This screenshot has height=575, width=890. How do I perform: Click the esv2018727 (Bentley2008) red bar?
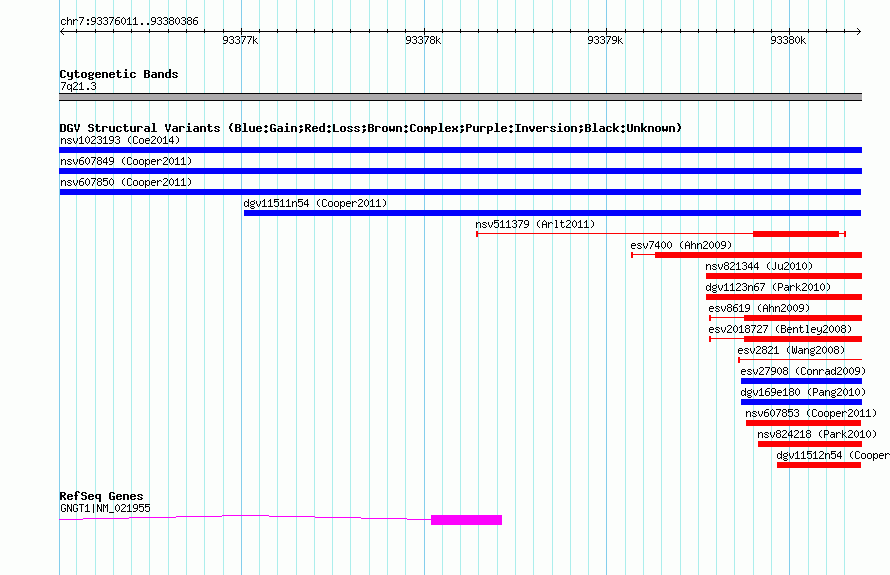point(803,339)
